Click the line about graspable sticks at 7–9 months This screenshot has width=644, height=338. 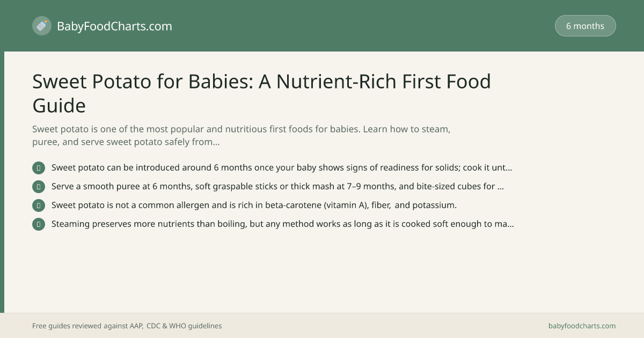[277, 186]
